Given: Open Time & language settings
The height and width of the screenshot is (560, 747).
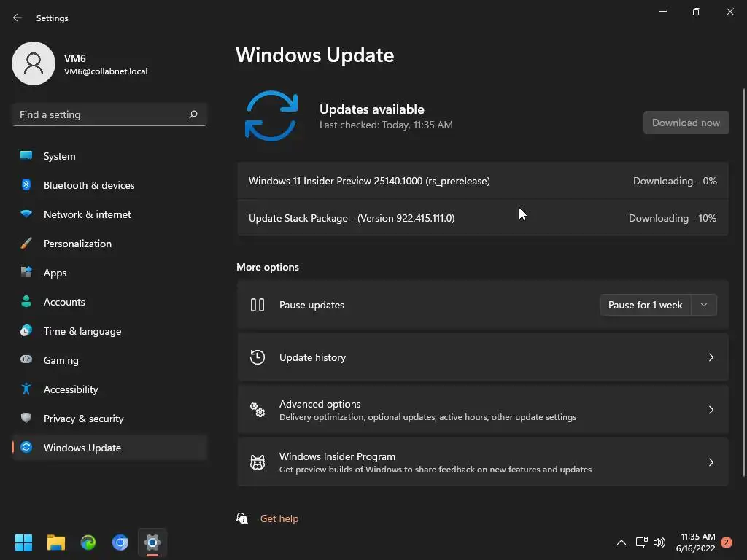Looking at the screenshot, I should pyautogui.click(x=109, y=331).
